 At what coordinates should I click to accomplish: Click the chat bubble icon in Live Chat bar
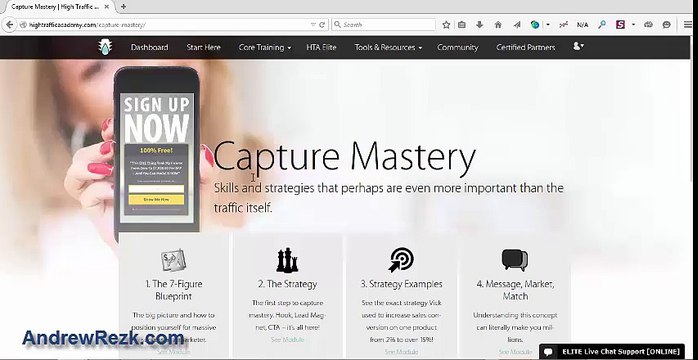[x=549, y=352]
